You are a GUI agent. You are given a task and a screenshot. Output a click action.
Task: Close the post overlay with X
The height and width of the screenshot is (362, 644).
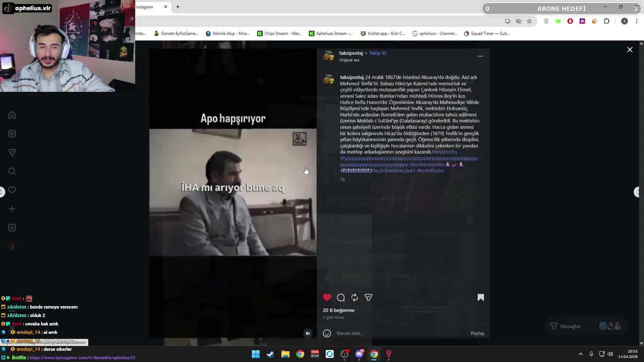(x=629, y=50)
